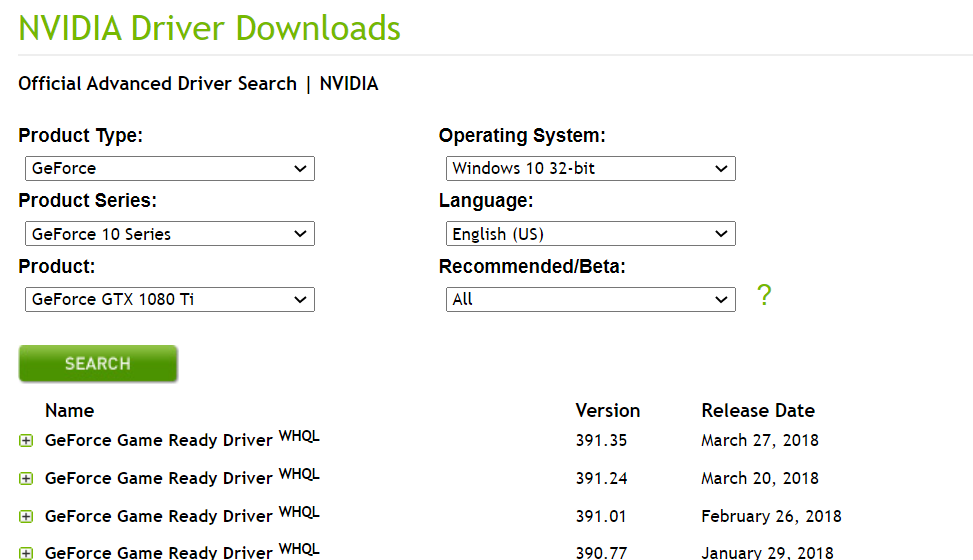Open the GeForce Game Ready Driver 391.35 link

click(159, 441)
